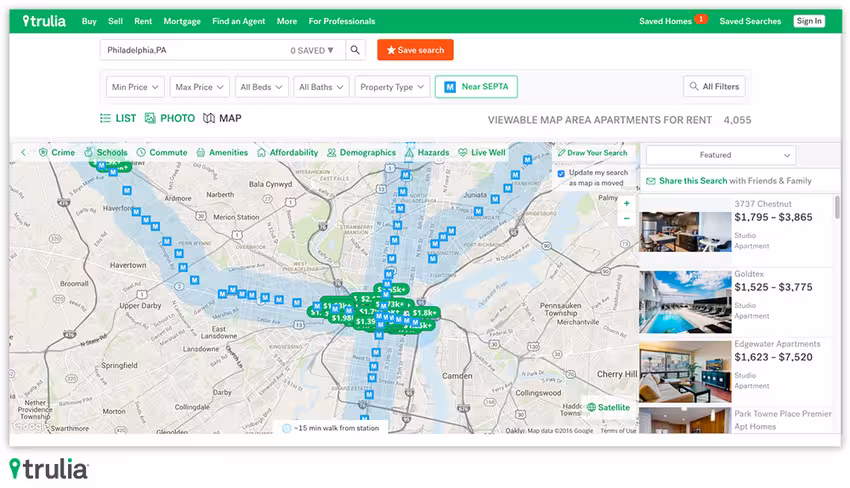This screenshot has height=488, width=850.
Task: Select the Commute overlay icon
Action: (x=141, y=153)
